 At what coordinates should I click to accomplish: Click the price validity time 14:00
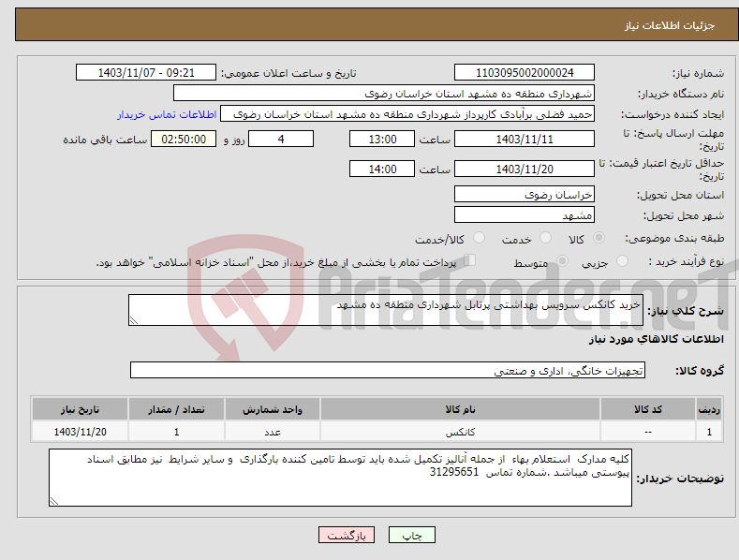(x=382, y=169)
